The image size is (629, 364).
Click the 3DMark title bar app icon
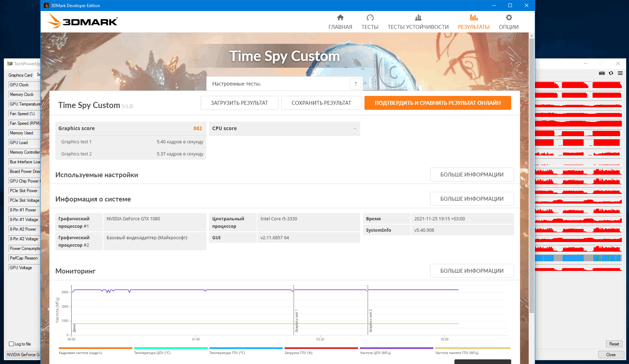[46, 5]
